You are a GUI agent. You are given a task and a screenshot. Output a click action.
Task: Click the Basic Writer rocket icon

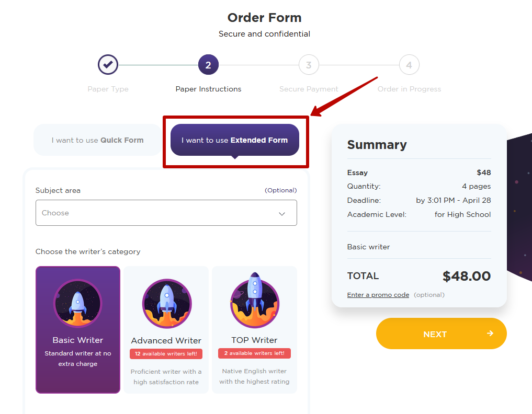[78, 304]
